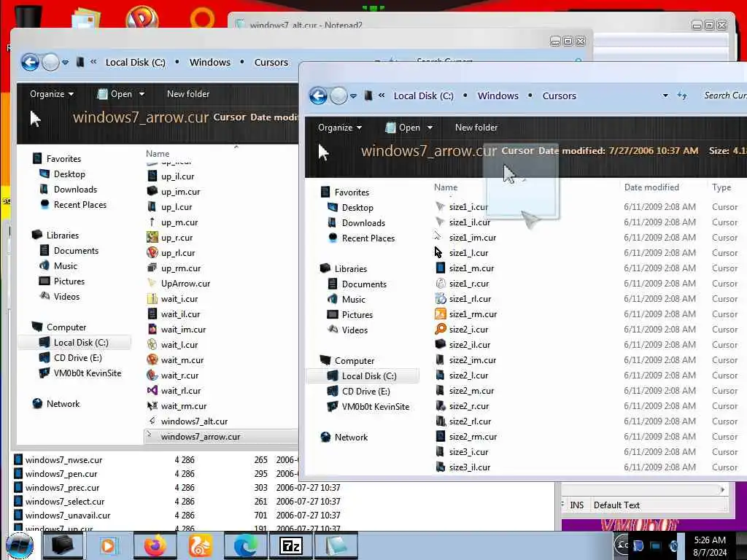Select up_r.cur icon in rear window
The height and width of the screenshot is (560, 747).
pyautogui.click(x=152, y=238)
